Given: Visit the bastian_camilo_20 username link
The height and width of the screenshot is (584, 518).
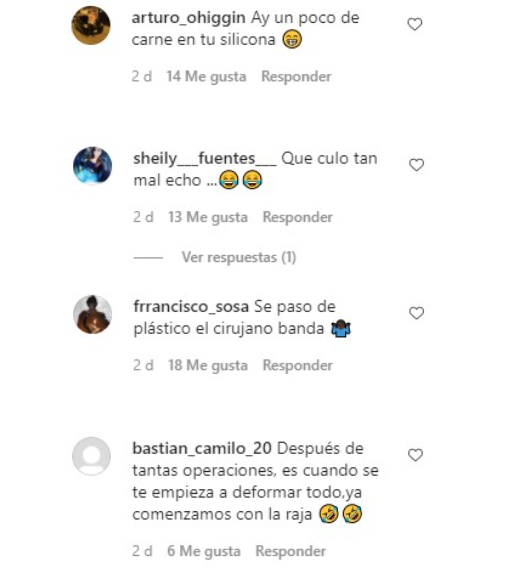Looking at the screenshot, I should pyautogui.click(x=202, y=448).
